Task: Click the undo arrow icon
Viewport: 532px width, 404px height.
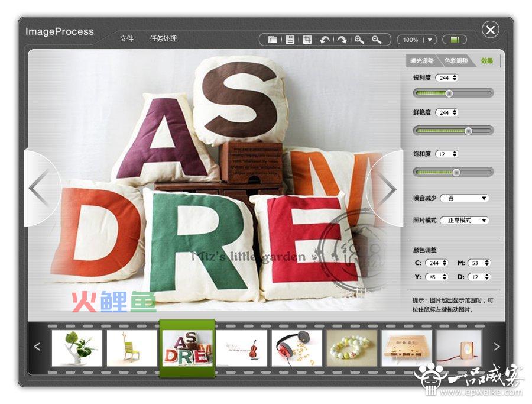Action: 325,40
